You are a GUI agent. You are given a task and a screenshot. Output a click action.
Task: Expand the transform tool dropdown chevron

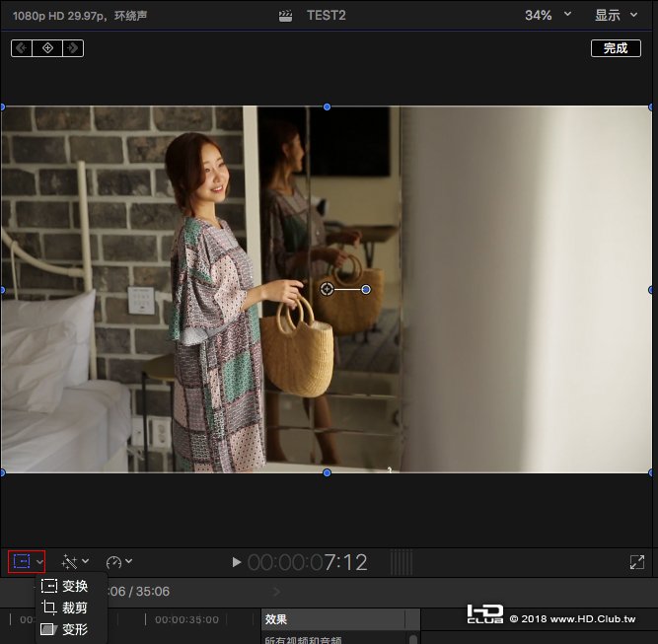click(x=39, y=562)
